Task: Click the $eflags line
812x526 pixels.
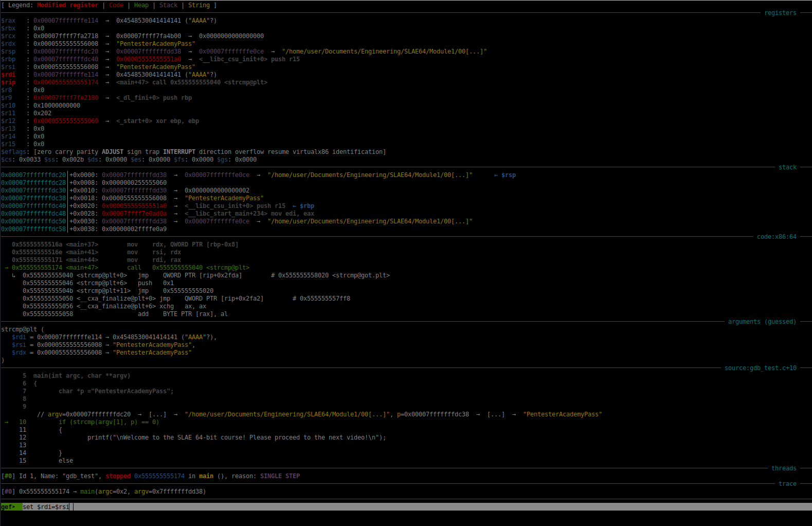Action: [x=193, y=152]
